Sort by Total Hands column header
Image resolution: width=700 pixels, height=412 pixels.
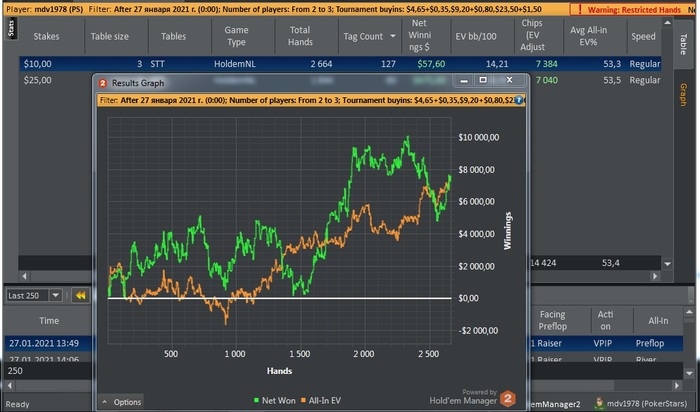coord(300,36)
